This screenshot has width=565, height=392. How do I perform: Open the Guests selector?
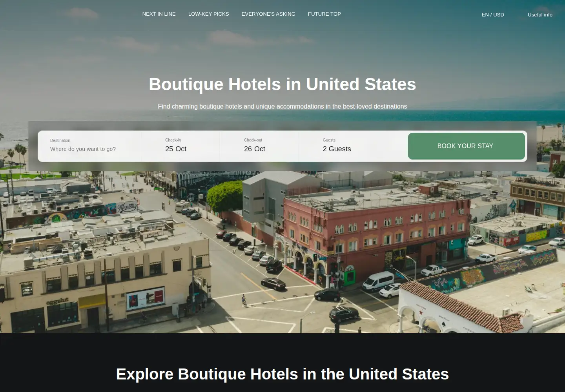pos(353,146)
